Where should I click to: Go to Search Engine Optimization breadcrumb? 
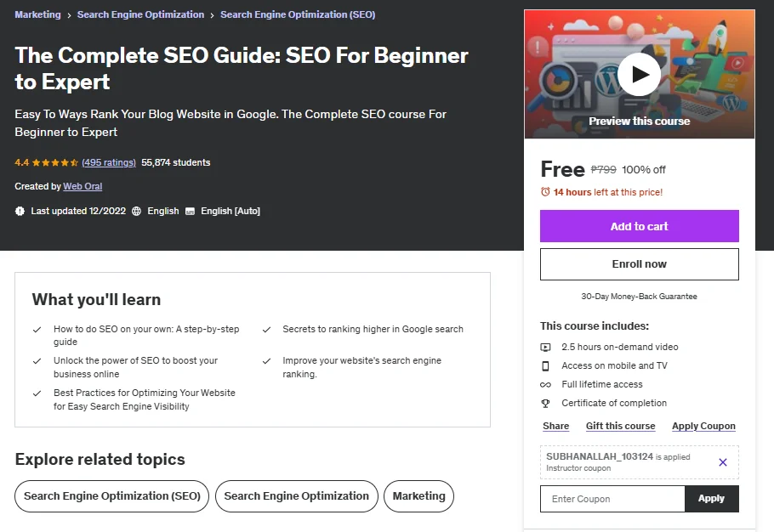point(140,14)
